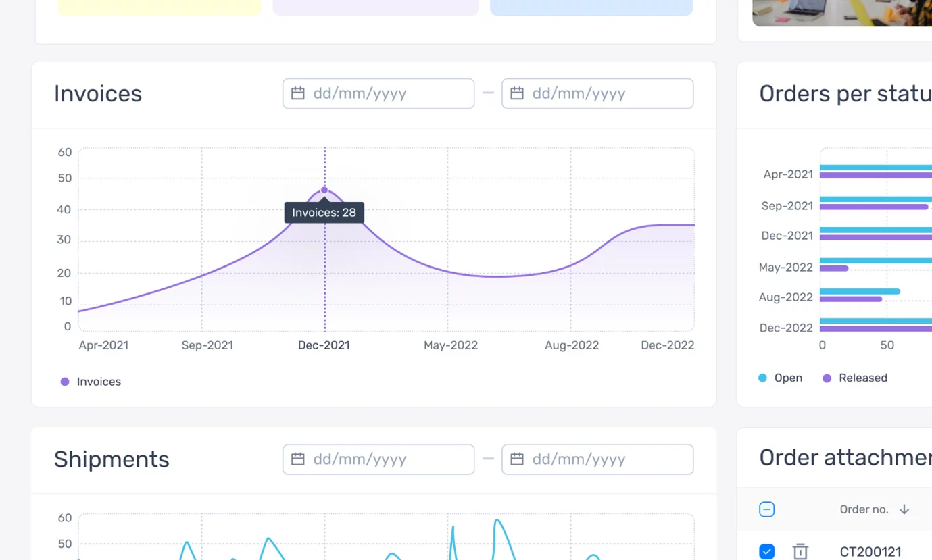Click calendar icon in Invoices start date
932x560 pixels.
[x=297, y=93]
